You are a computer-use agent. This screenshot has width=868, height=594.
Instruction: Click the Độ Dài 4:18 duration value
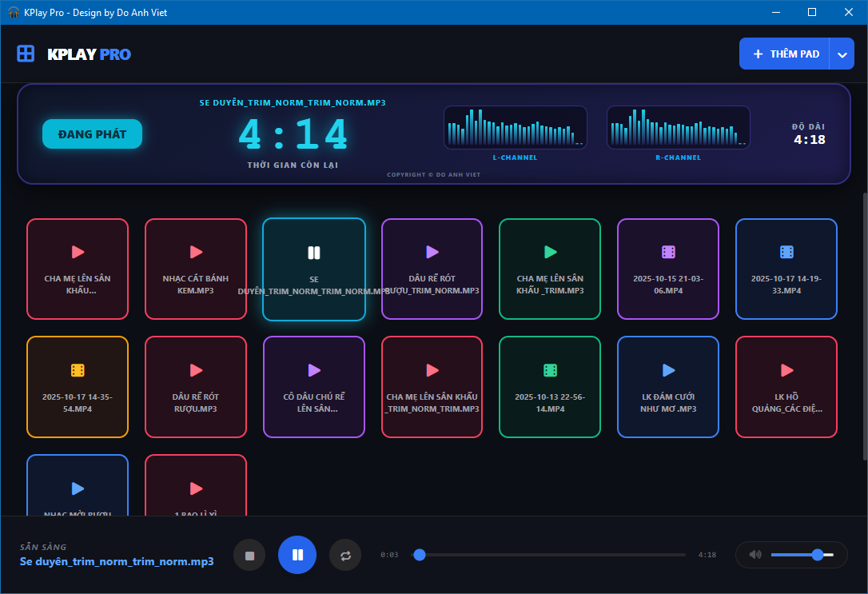tap(810, 139)
